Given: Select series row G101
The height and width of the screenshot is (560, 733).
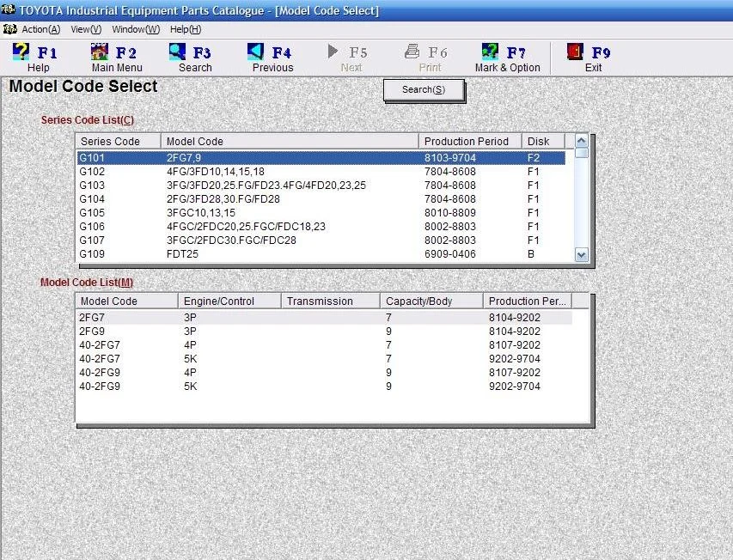Looking at the screenshot, I should pos(321,158).
